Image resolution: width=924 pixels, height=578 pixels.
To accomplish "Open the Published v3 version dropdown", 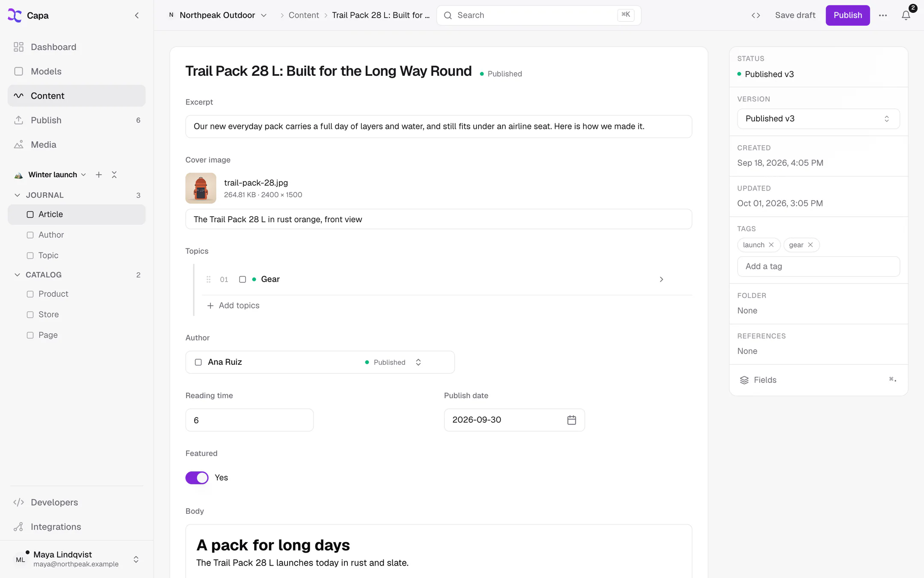I will tap(818, 119).
